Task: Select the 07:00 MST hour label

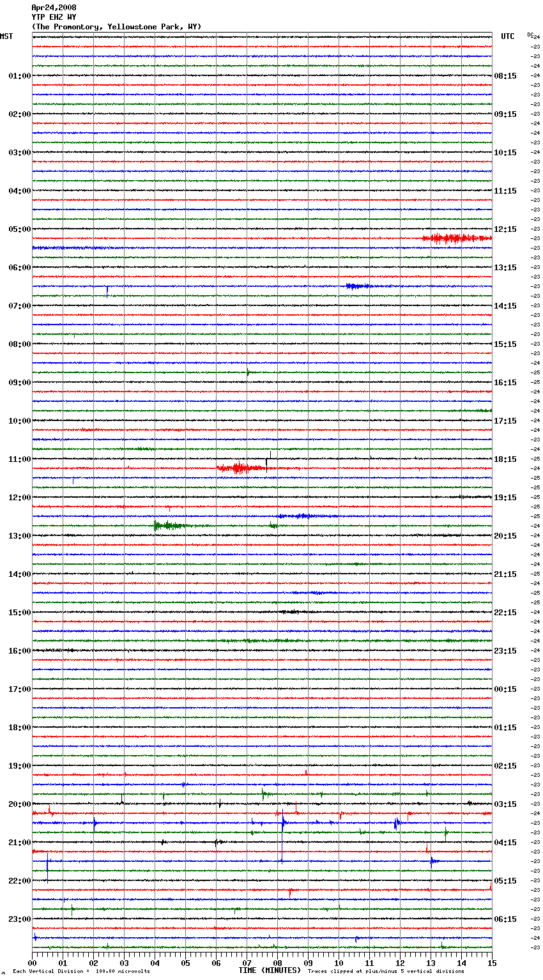Action: click(x=19, y=306)
